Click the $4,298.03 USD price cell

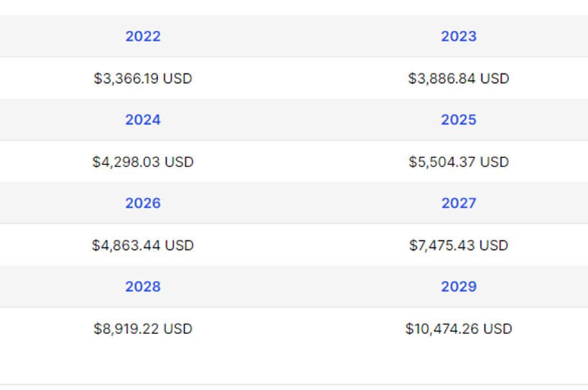pyautogui.click(x=143, y=162)
